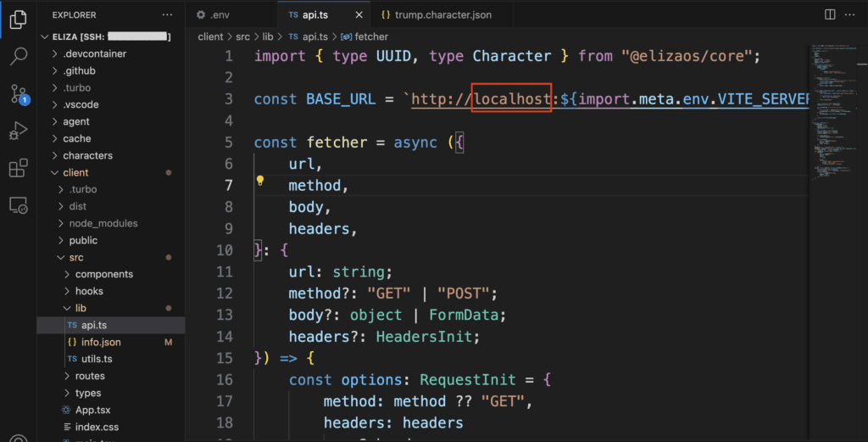Open Remote Explorer view icon

[x=19, y=205]
